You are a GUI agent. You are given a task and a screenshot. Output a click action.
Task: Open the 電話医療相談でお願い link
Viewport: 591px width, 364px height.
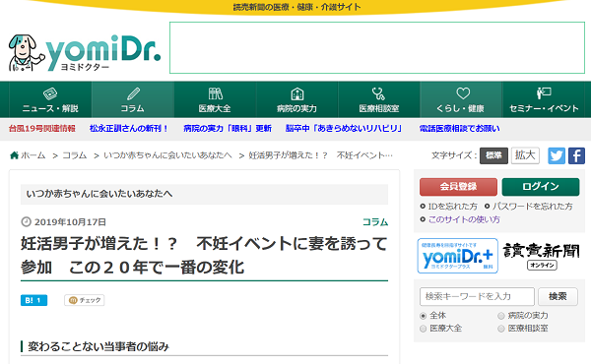[460, 129]
